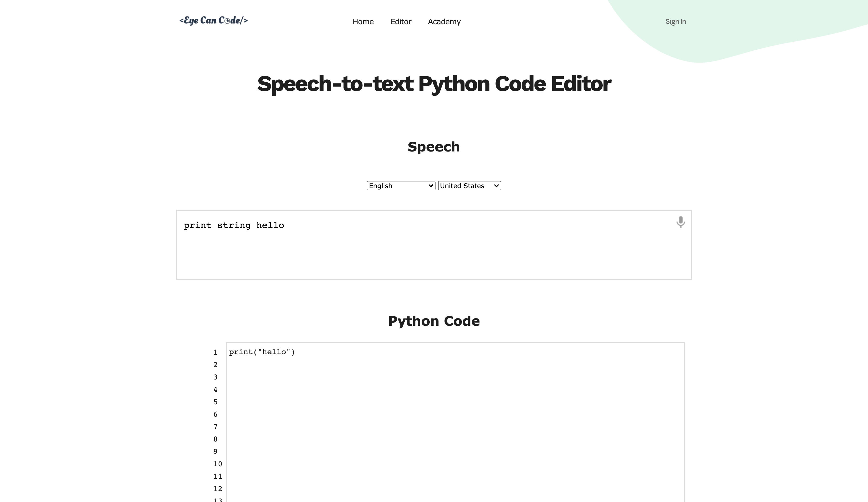Click line number 12 in gutter
This screenshot has width=868, height=502.
pyautogui.click(x=217, y=489)
